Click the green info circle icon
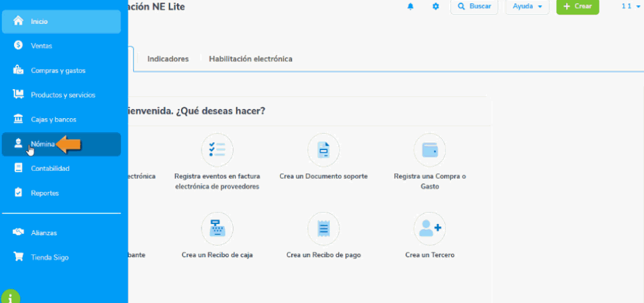 coord(11,296)
